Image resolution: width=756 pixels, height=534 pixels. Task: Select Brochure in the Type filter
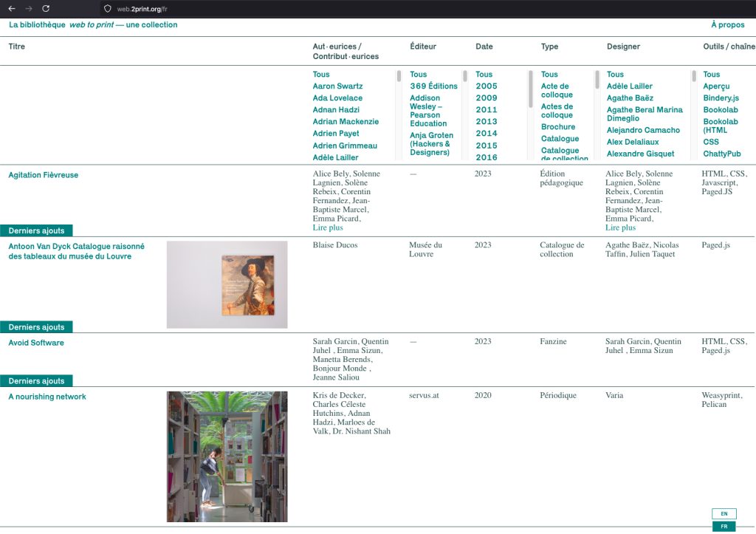(557, 127)
